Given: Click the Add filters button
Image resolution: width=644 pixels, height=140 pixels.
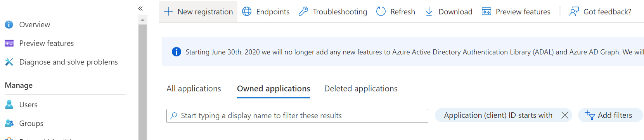Looking at the screenshot, I should click(610, 115).
